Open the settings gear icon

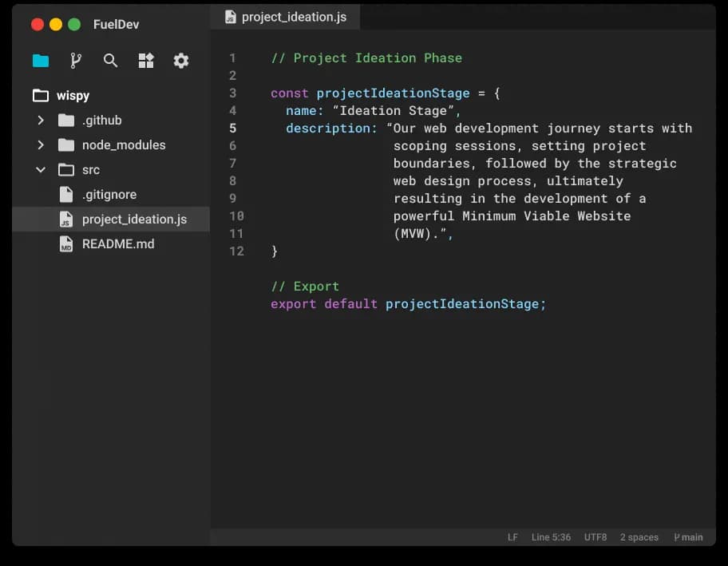click(x=181, y=61)
